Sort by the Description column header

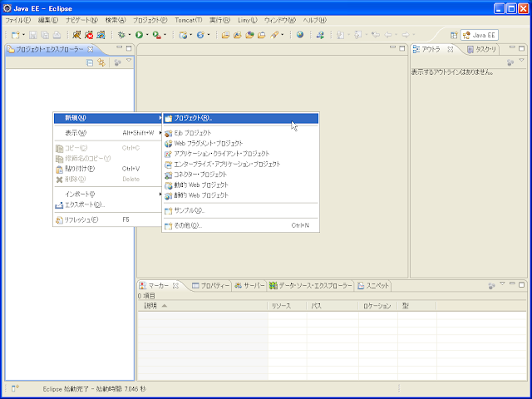(203, 306)
